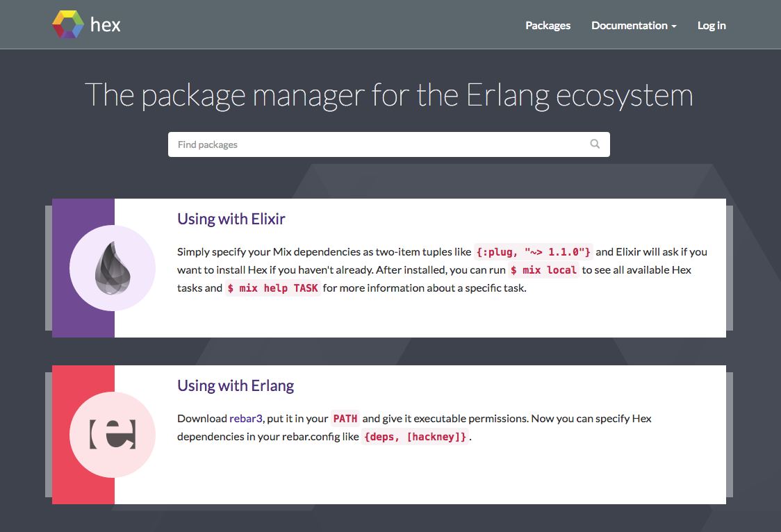Click the Documentation caret arrow

tap(674, 26)
